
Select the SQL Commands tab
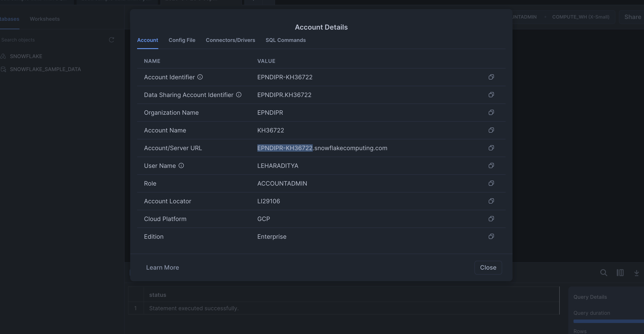click(285, 40)
